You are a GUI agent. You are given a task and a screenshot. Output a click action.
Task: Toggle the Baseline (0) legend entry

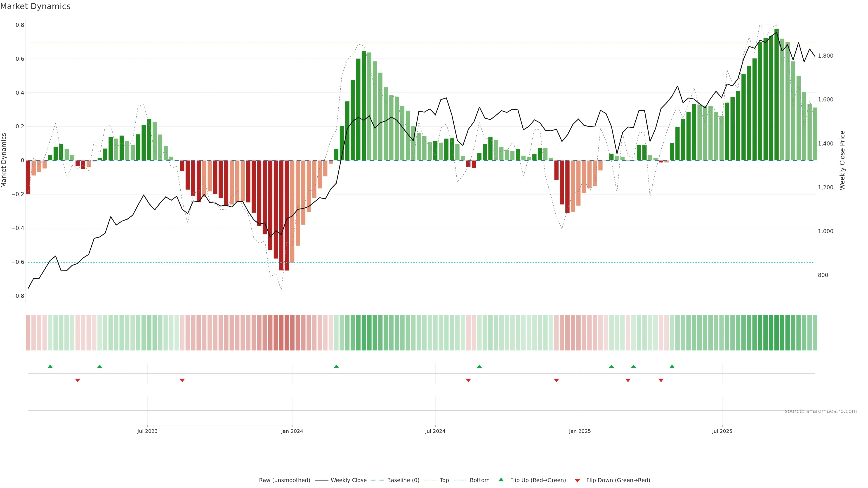[403, 480]
